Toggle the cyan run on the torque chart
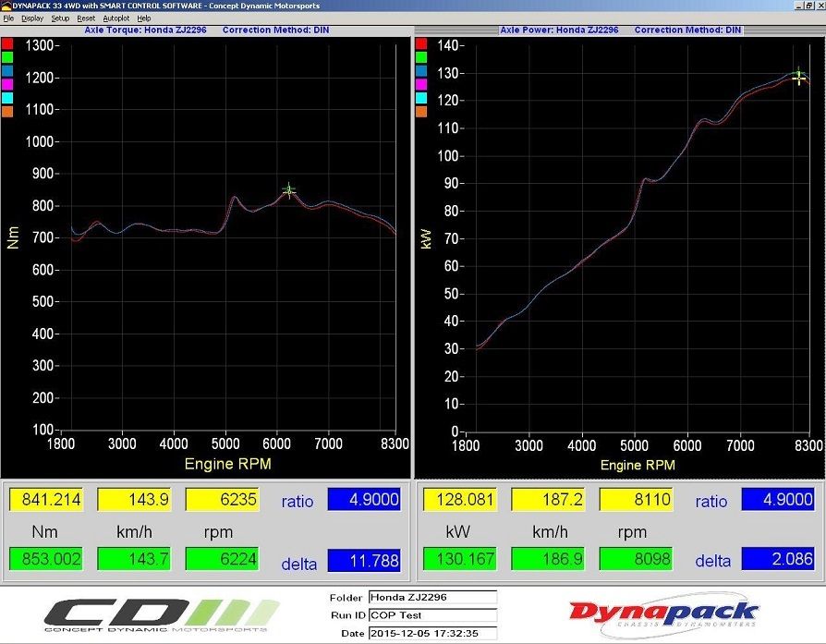The width and height of the screenshot is (826, 644). pos(6,98)
